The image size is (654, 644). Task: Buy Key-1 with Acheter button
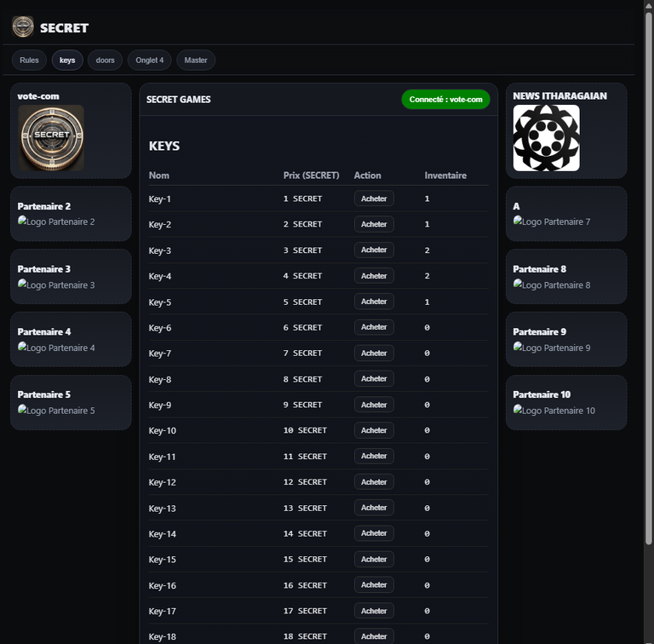point(374,198)
